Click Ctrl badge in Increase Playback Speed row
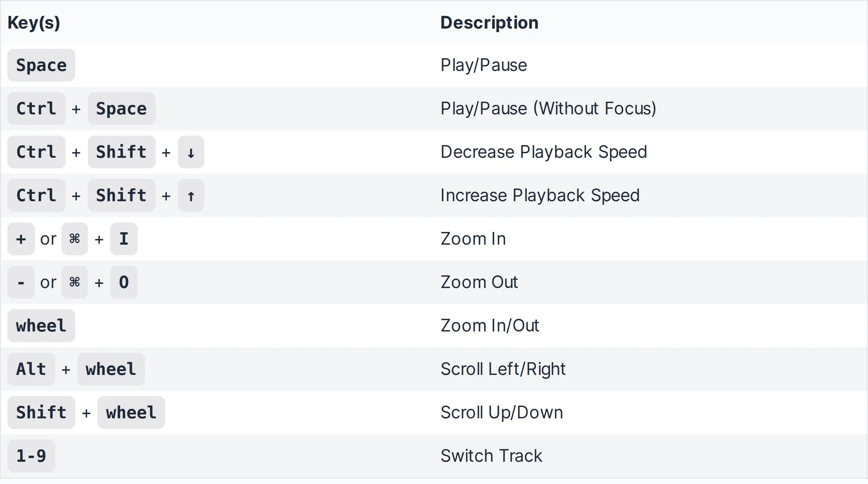This screenshot has width=868, height=484. click(x=36, y=196)
